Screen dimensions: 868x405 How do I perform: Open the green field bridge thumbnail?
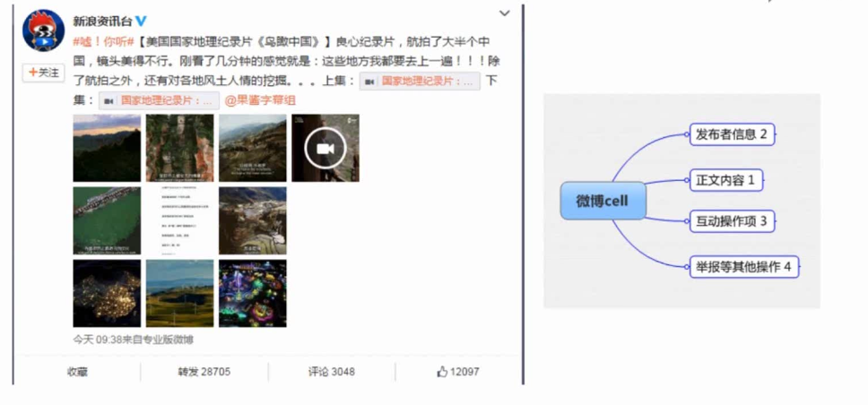pos(107,220)
